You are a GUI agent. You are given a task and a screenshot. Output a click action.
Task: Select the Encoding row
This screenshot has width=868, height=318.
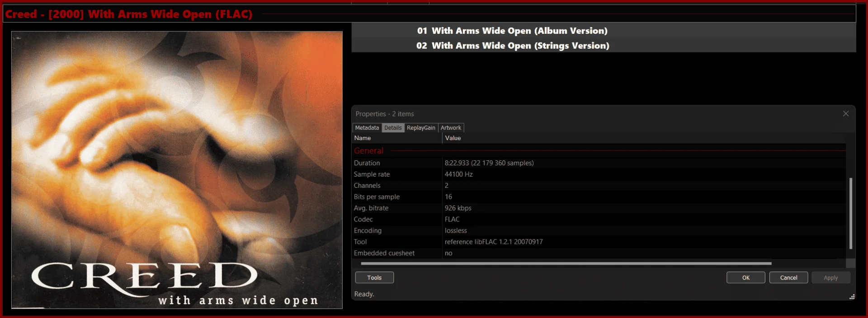pyautogui.click(x=599, y=231)
